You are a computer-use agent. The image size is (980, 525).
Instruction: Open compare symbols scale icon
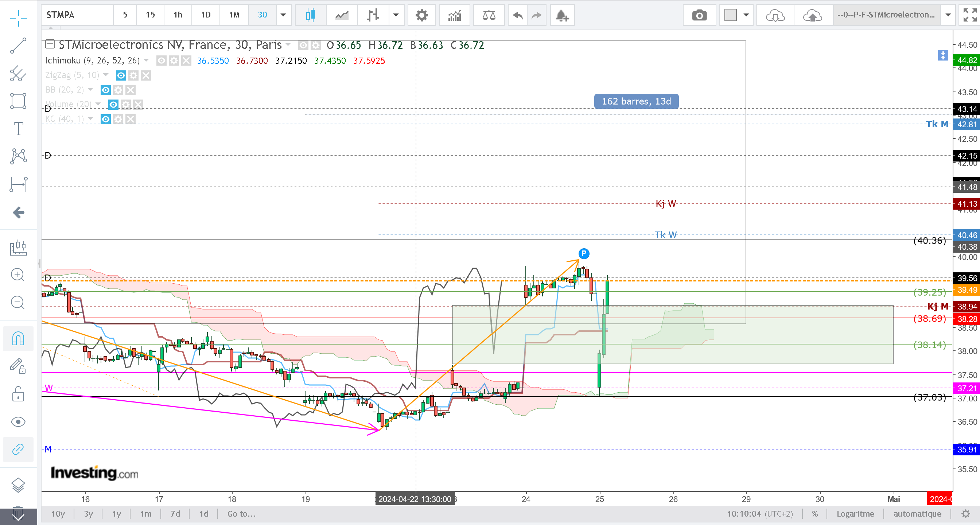(x=489, y=15)
